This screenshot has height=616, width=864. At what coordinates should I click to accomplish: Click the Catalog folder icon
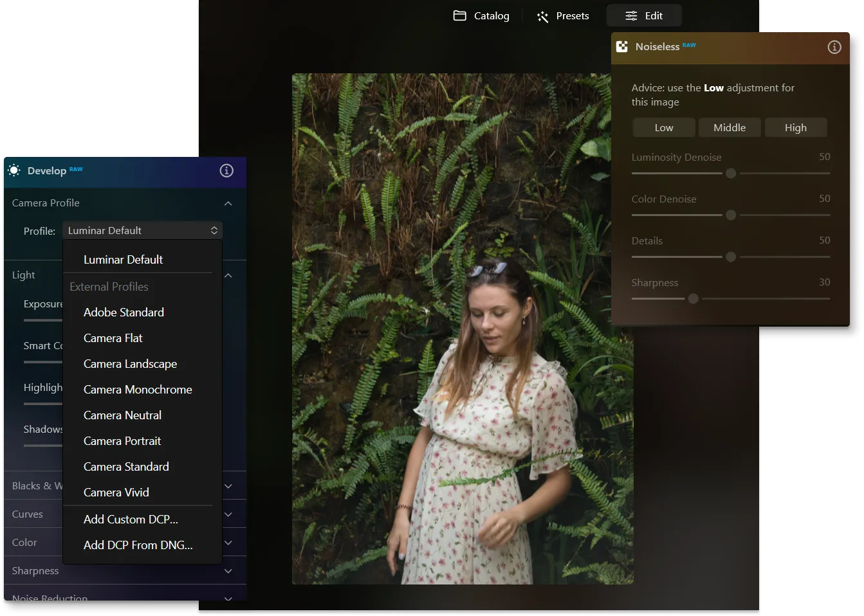(459, 15)
